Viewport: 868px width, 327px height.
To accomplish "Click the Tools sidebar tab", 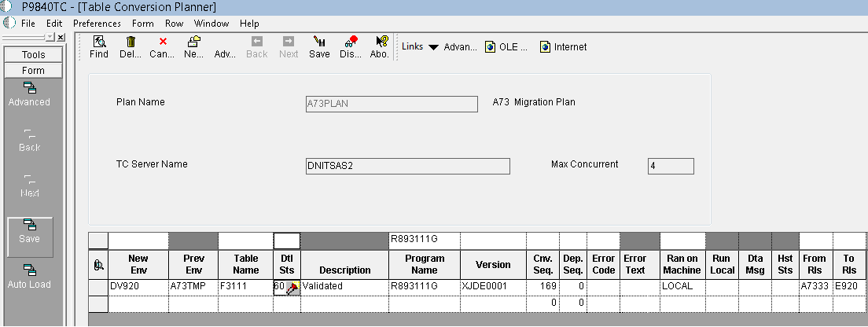I will point(33,55).
